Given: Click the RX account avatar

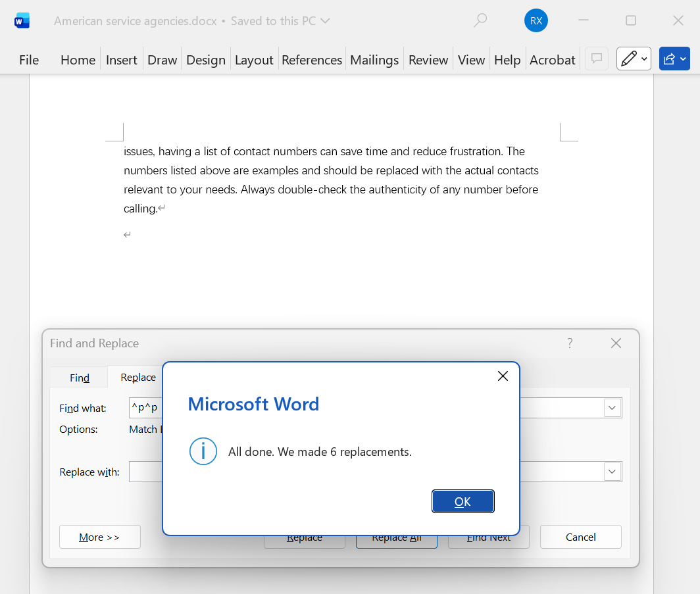Looking at the screenshot, I should [536, 20].
